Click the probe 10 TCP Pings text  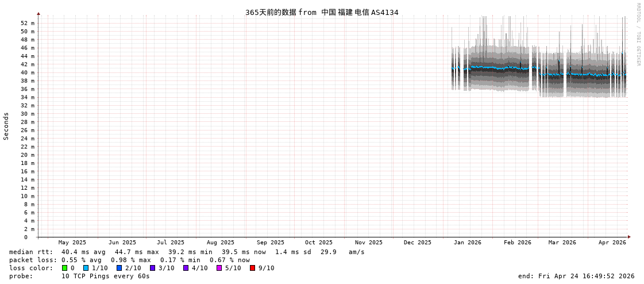(x=105, y=276)
